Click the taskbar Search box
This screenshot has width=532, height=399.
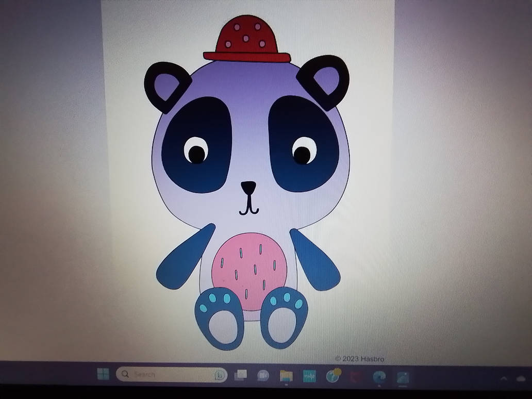[171, 375]
